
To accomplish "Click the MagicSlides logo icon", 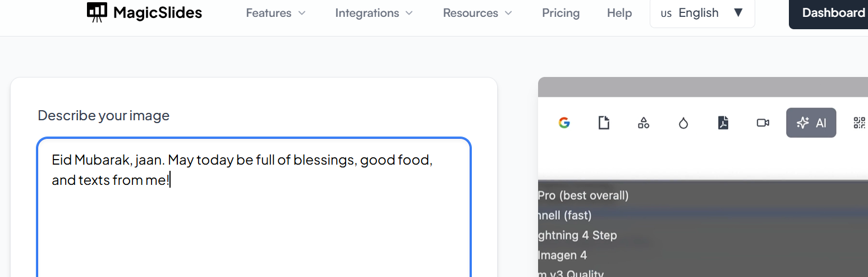I will point(97,12).
